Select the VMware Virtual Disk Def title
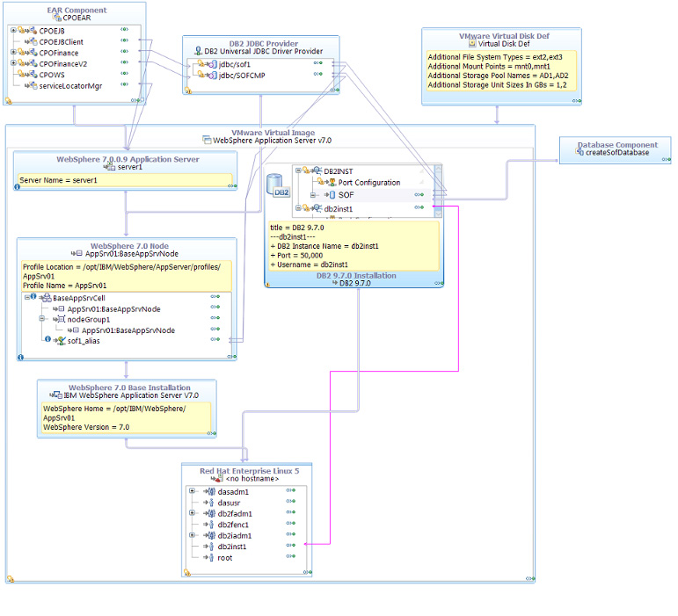 (504, 36)
